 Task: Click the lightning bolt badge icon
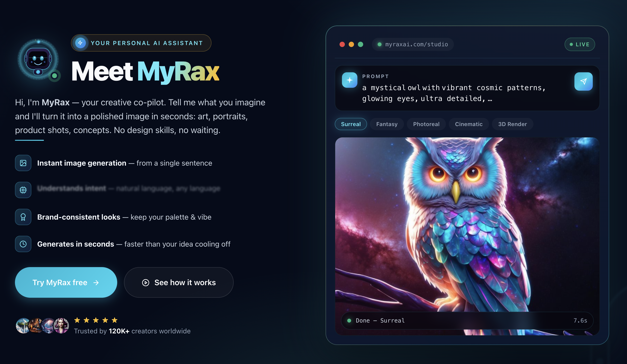point(80,43)
